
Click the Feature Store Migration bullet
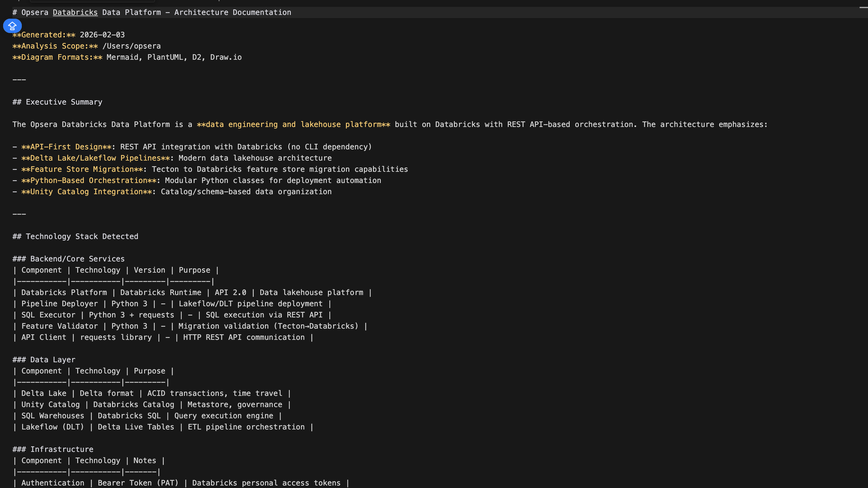[82, 169]
